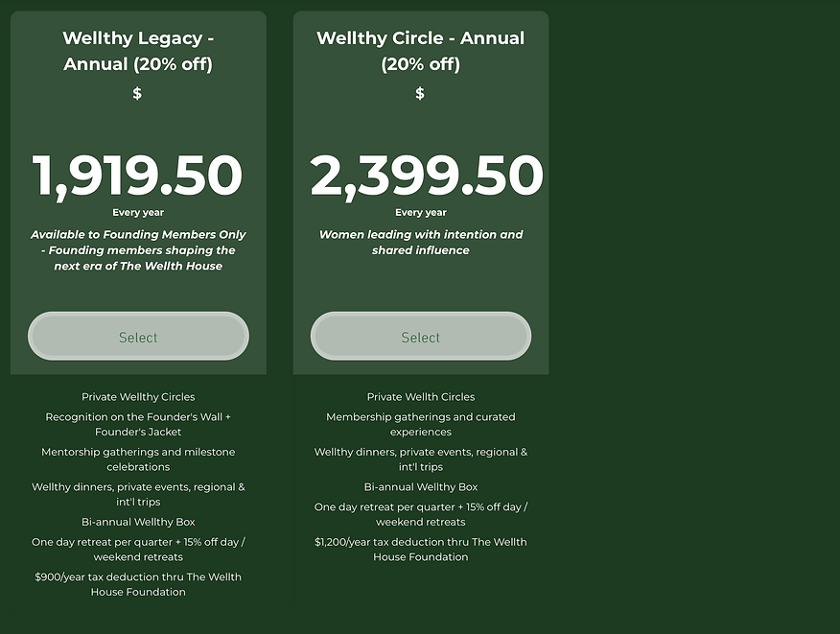Click the Founder's Wall recognition feature
840x634 pixels.
click(x=138, y=424)
